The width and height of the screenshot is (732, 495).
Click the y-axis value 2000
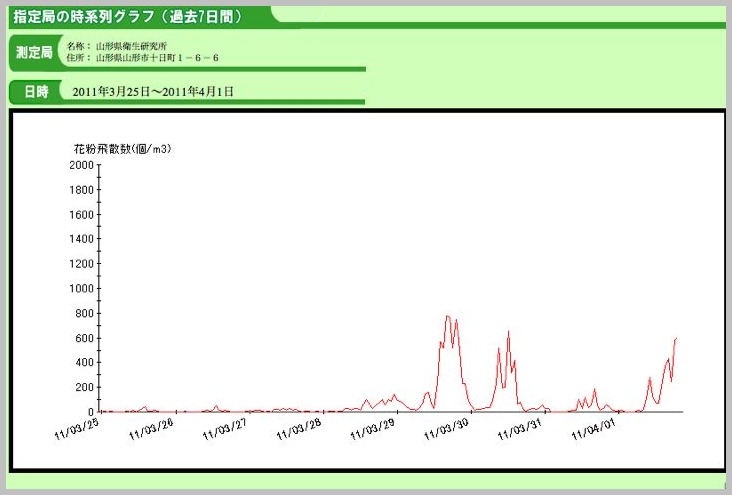tap(81, 165)
